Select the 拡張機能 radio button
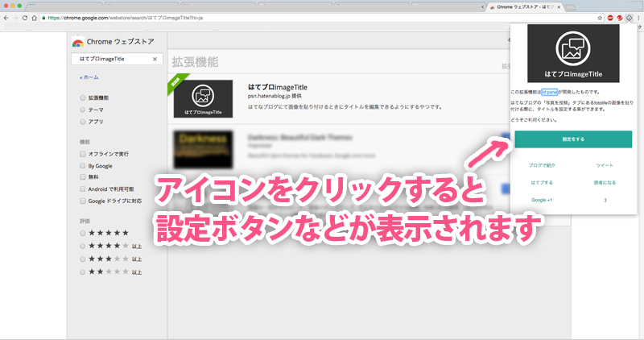 (83, 97)
